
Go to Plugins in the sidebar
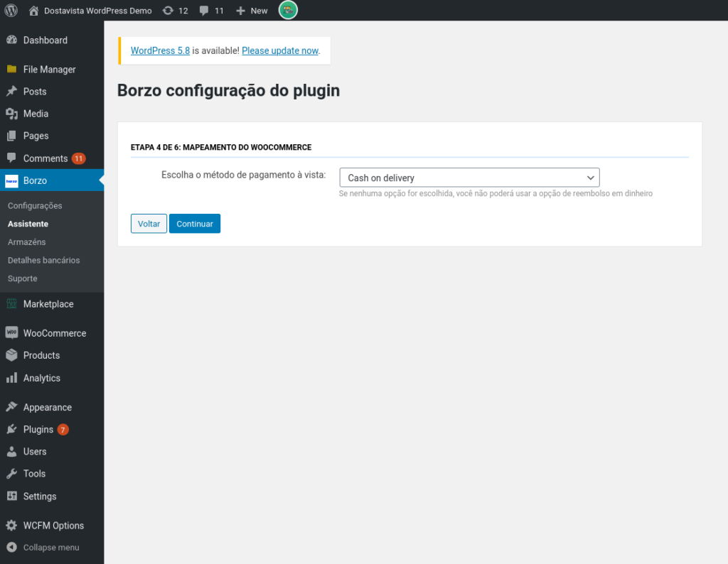(x=38, y=430)
